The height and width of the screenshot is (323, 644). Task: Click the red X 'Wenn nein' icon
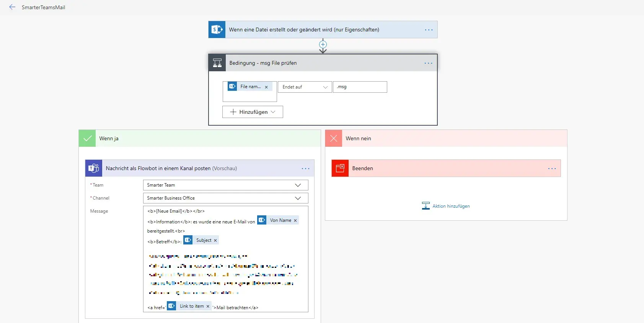pos(334,138)
